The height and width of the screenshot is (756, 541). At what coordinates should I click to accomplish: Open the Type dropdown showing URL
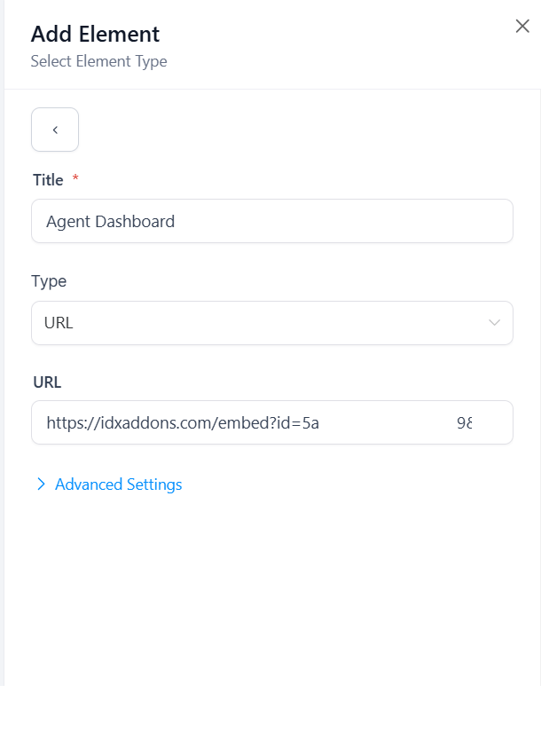coord(271,323)
